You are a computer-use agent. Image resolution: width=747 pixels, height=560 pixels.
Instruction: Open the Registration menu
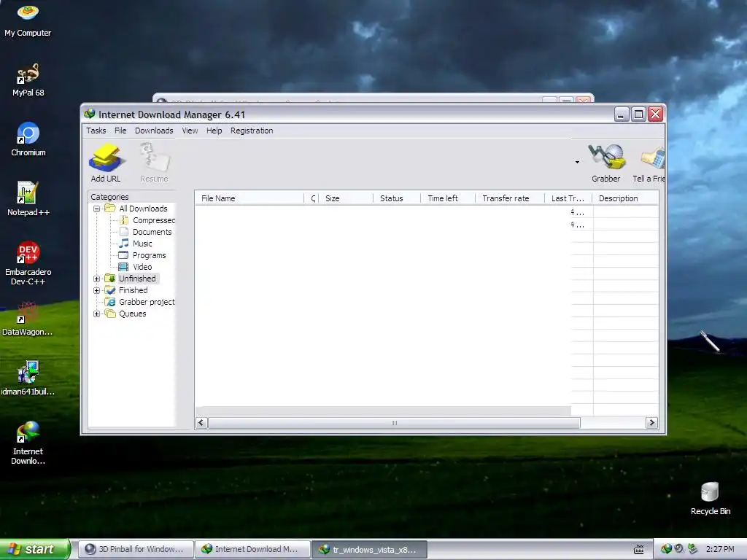coord(252,131)
